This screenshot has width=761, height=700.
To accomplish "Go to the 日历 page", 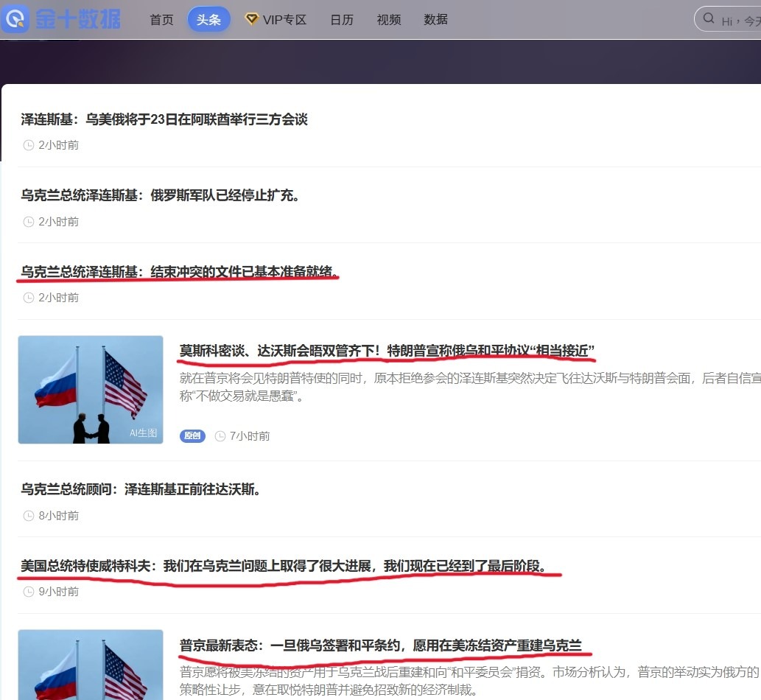I will 342,20.
